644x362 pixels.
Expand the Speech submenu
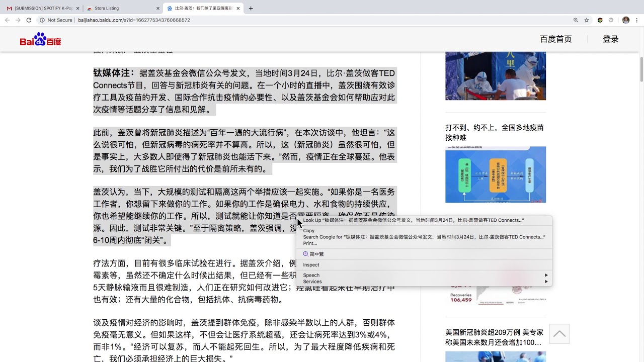pos(424,275)
